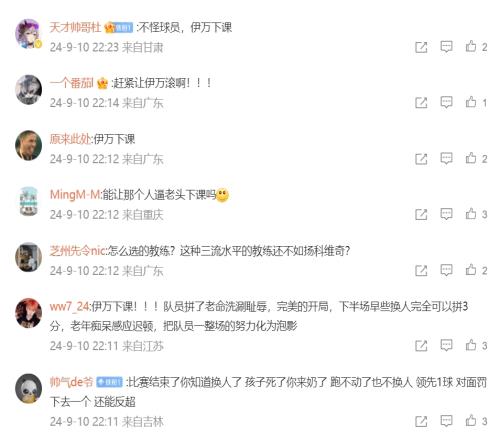Click the crown badge next to 一个番茄

click(102, 83)
